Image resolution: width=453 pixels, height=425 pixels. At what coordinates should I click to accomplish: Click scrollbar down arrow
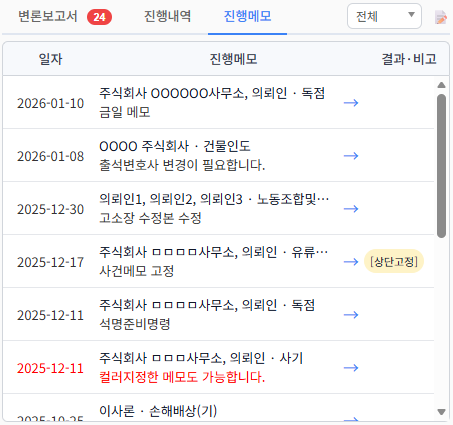point(441,412)
